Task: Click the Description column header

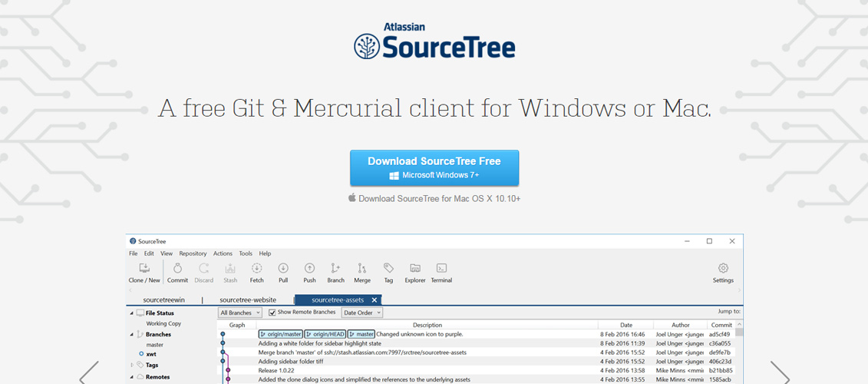Action: [427, 326]
